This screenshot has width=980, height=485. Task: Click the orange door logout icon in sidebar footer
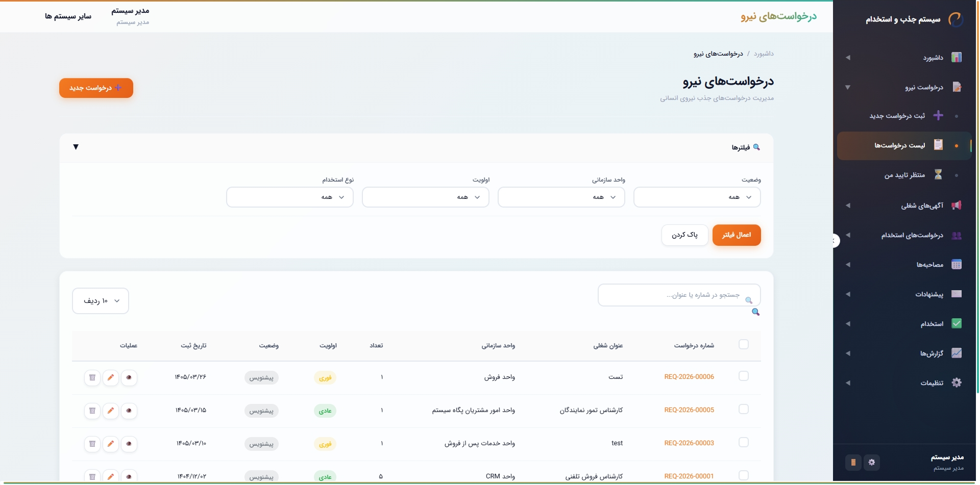coord(853,463)
